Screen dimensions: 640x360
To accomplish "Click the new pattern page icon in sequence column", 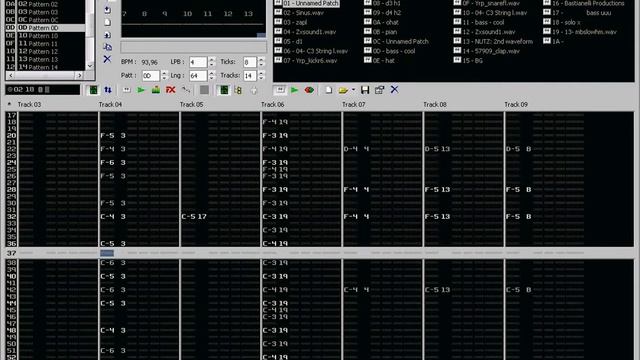I will tap(107, 22).
